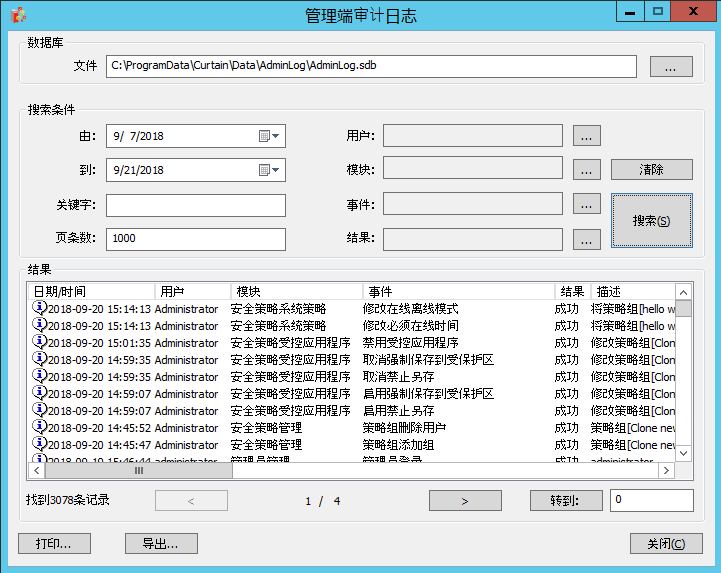The image size is (721, 573).
Task: Focus the 转到 page number field
Action: (x=652, y=500)
